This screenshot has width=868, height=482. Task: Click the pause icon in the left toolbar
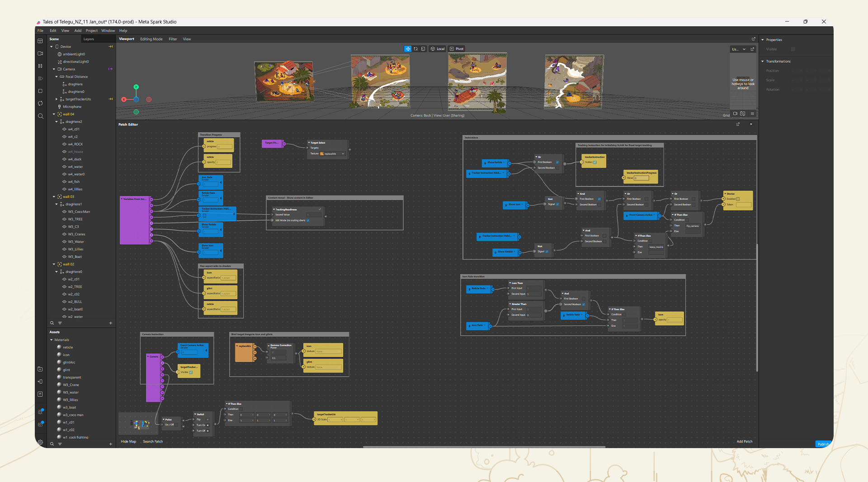click(40, 66)
